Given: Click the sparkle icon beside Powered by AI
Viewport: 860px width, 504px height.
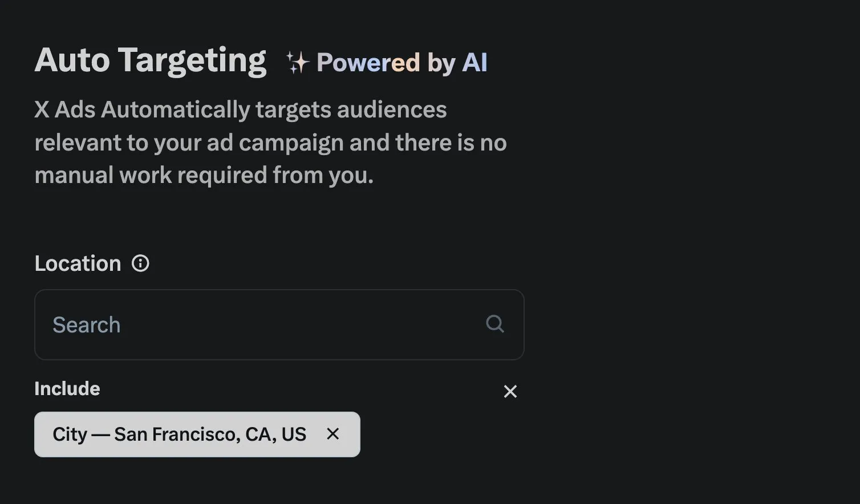Looking at the screenshot, I should [x=297, y=62].
